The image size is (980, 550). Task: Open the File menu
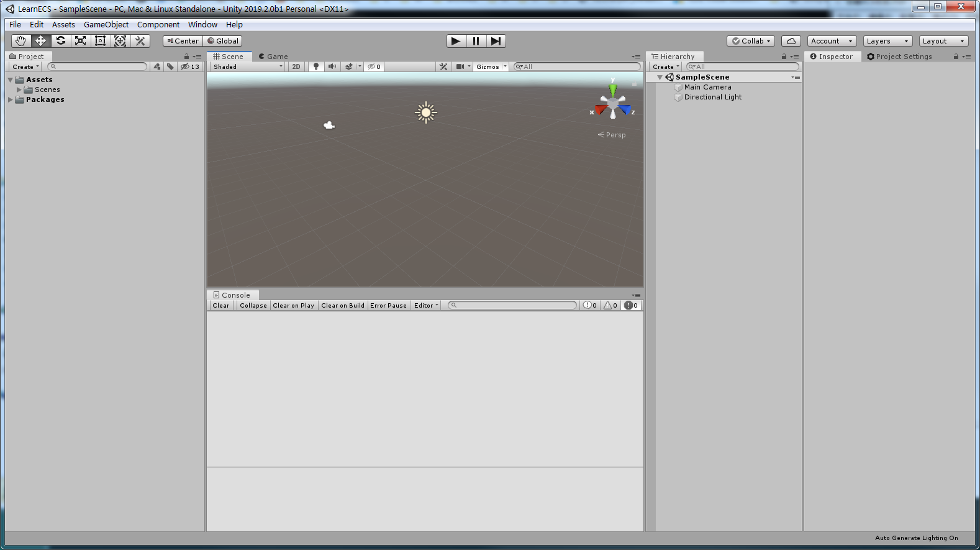click(16, 25)
